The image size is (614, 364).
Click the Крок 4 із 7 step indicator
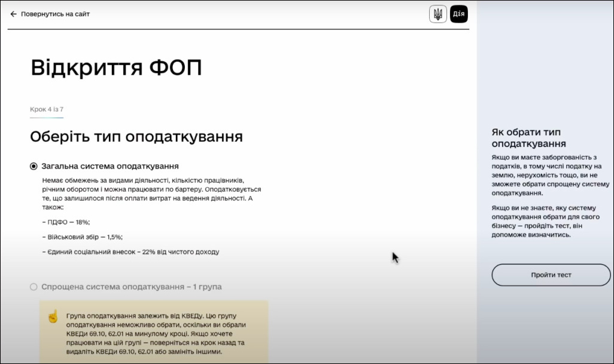[47, 109]
